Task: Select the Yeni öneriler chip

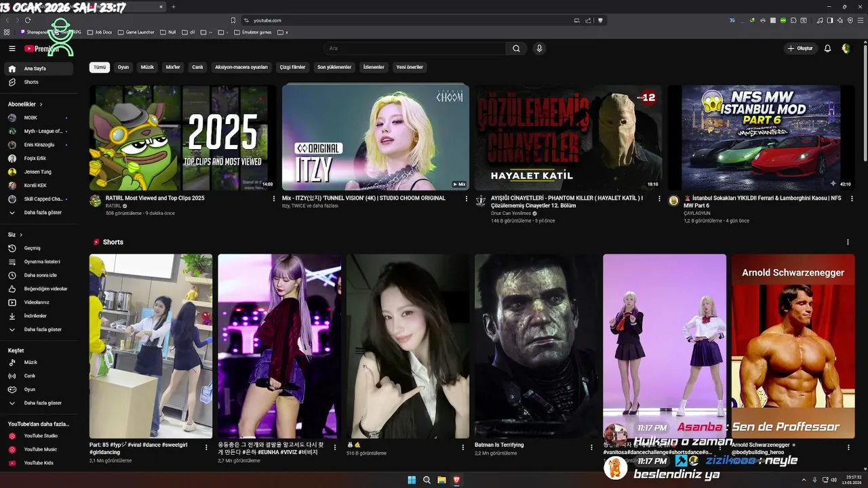Action: click(x=410, y=67)
